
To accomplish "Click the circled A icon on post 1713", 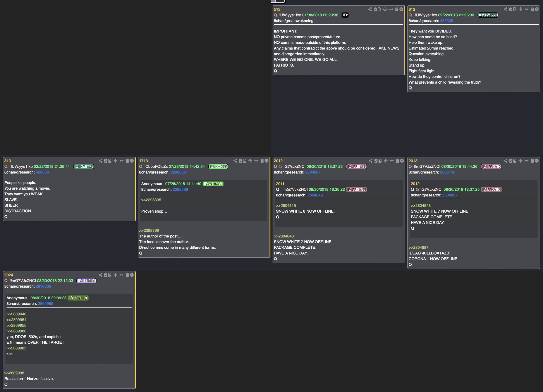I will pyautogui.click(x=266, y=161).
